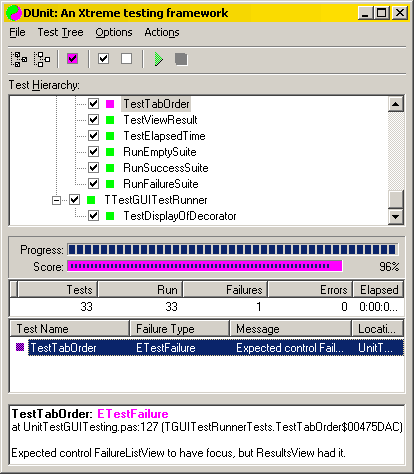This screenshot has width=414, height=474.
Task: Uncheck the TestTabOrder checkbox
Action: click(93, 104)
